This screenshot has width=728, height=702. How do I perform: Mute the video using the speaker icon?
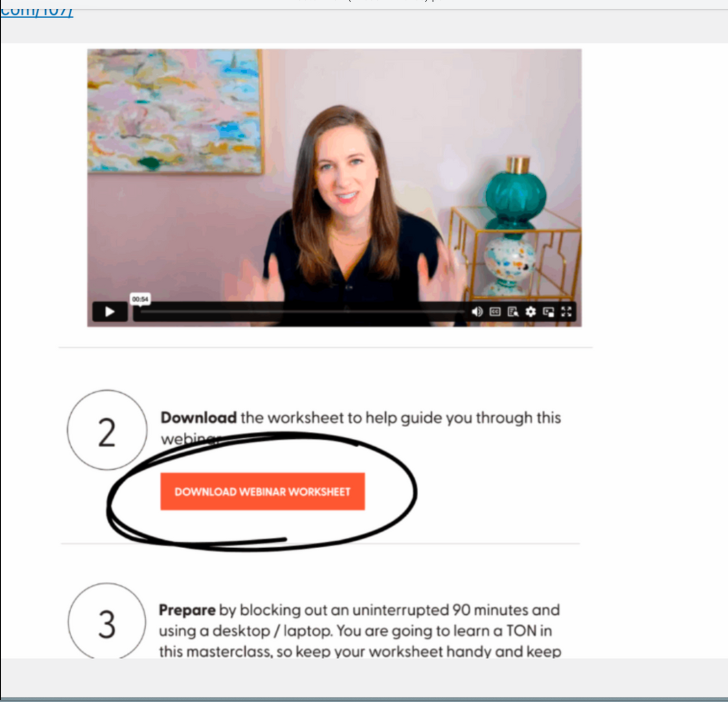point(477,312)
